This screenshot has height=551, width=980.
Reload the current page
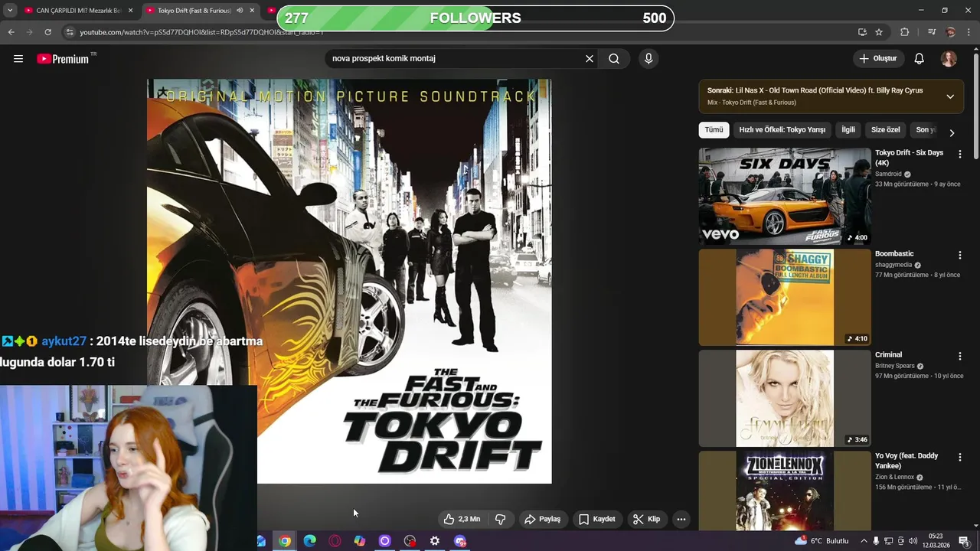[47, 32]
